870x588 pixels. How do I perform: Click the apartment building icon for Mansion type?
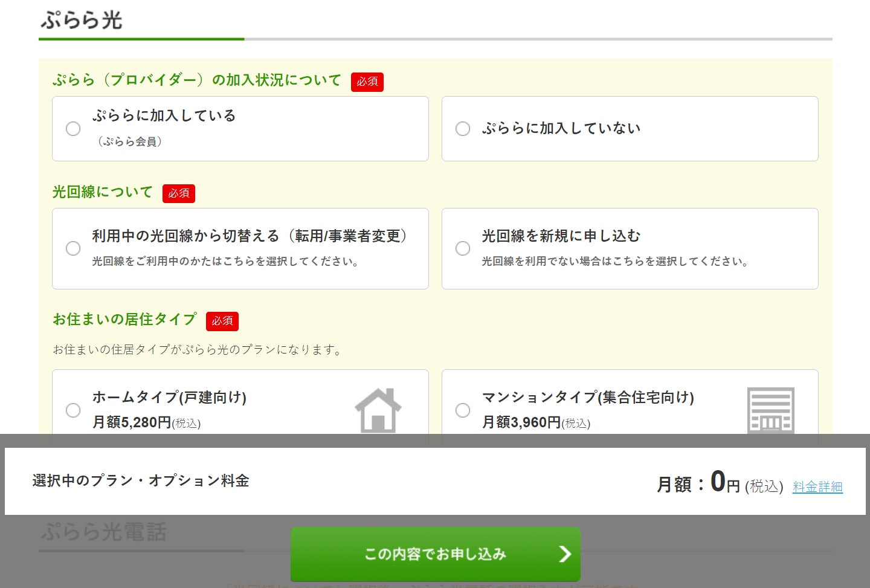click(x=770, y=410)
